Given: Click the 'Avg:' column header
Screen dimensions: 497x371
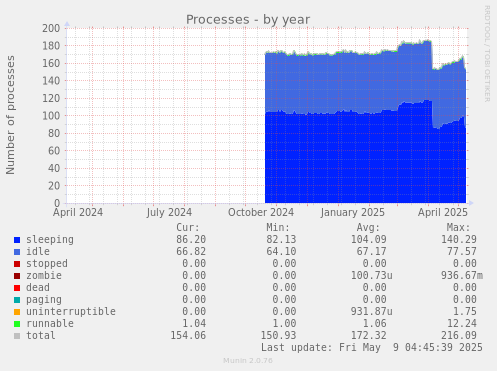Looking at the screenshot, I should pyautogui.click(x=368, y=228).
